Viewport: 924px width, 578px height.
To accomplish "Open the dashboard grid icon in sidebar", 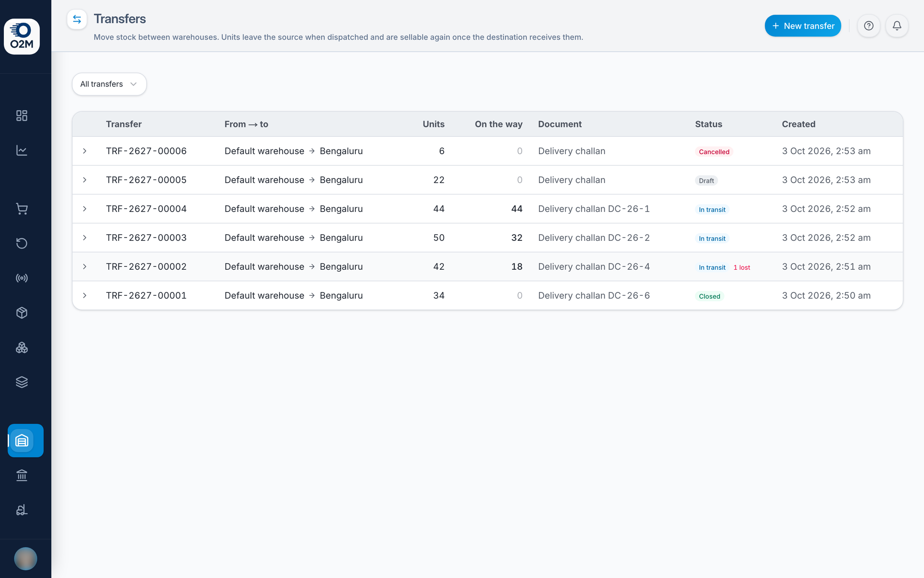I will pyautogui.click(x=22, y=116).
